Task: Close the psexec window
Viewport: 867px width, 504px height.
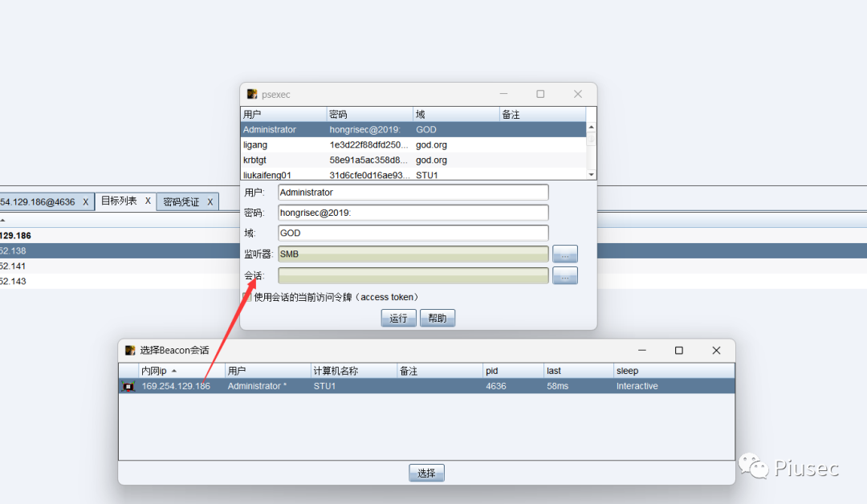Action: [578, 94]
